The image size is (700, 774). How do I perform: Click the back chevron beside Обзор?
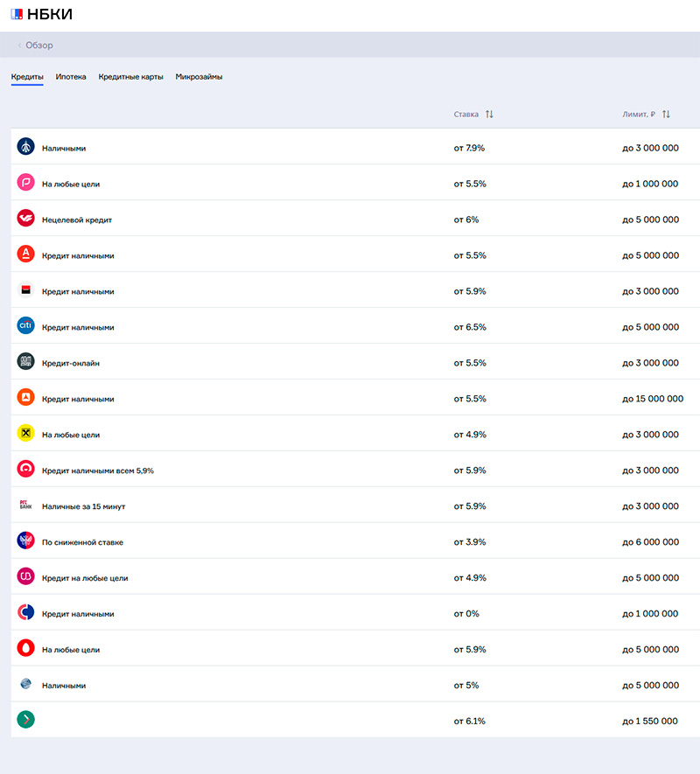pyautogui.click(x=19, y=45)
